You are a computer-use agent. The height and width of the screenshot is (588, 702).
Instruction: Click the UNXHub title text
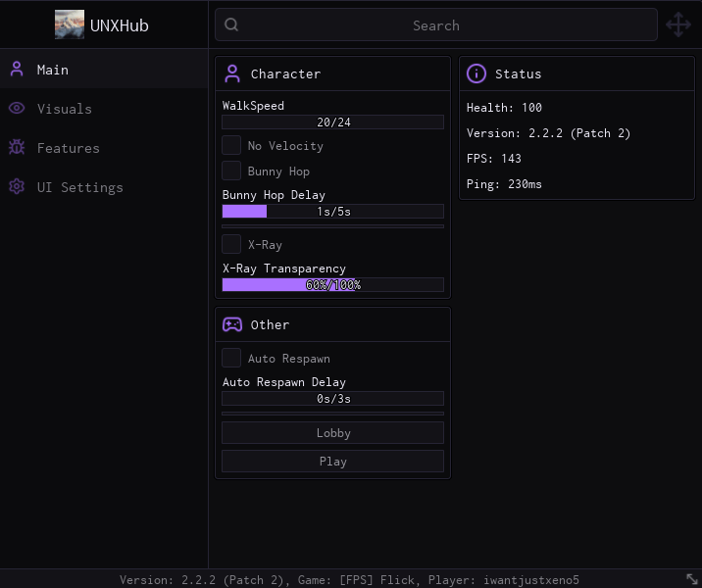coord(119,25)
